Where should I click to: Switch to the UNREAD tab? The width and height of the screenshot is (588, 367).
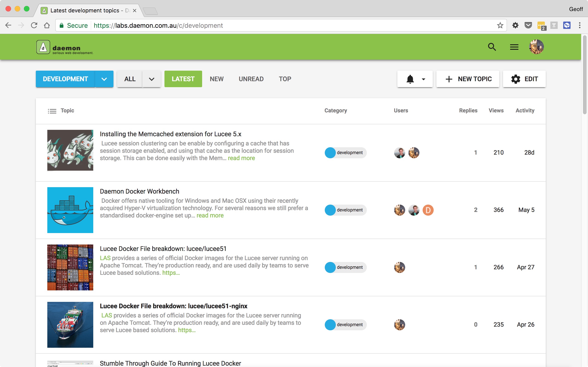pyautogui.click(x=251, y=79)
